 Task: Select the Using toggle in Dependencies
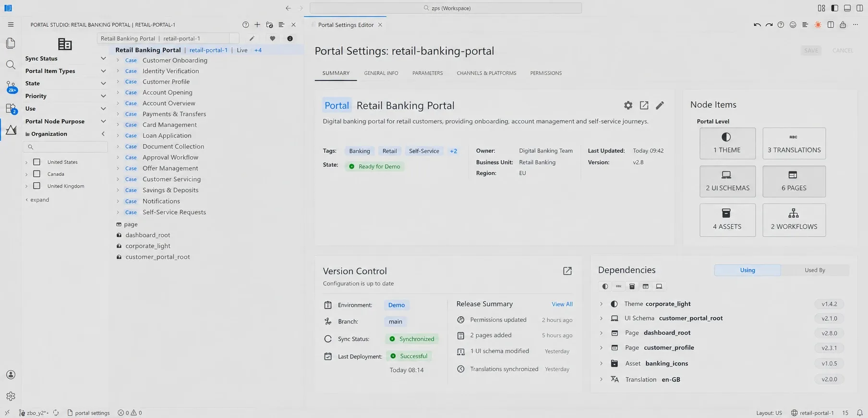[x=747, y=270]
